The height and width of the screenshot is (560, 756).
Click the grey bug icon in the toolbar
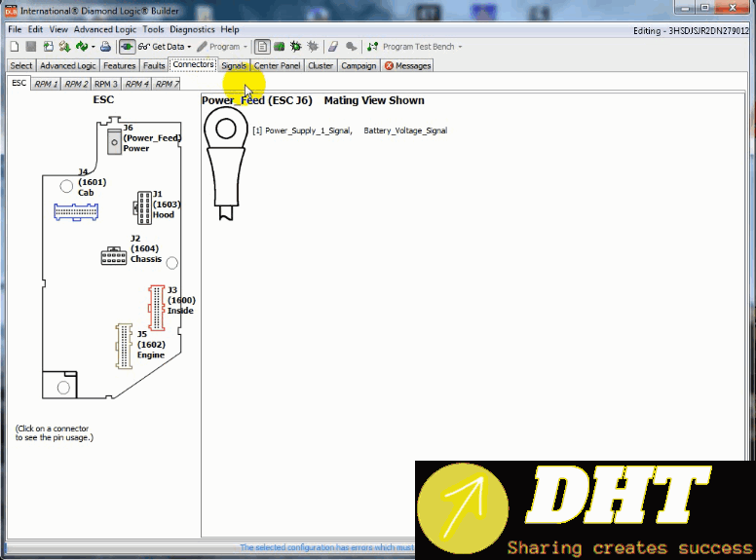click(x=313, y=47)
